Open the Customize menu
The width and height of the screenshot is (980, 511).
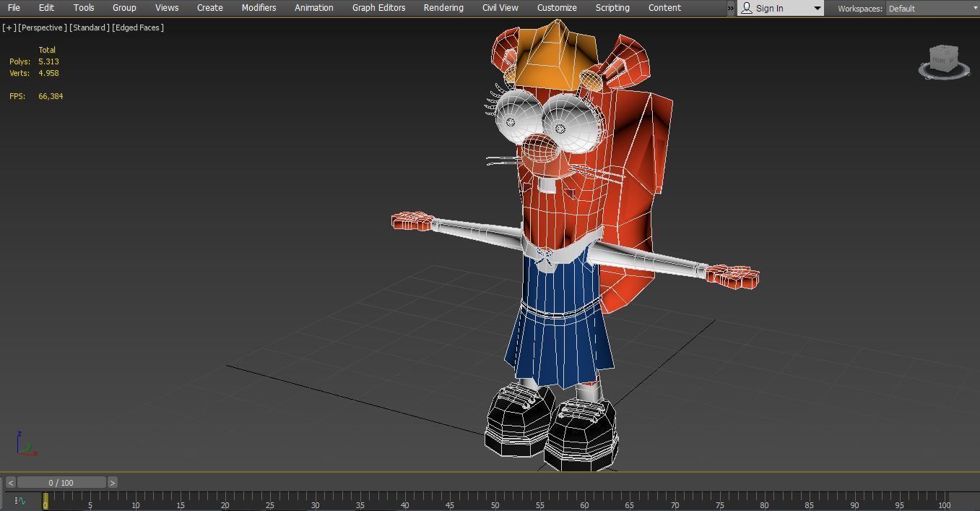[x=557, y=8]
